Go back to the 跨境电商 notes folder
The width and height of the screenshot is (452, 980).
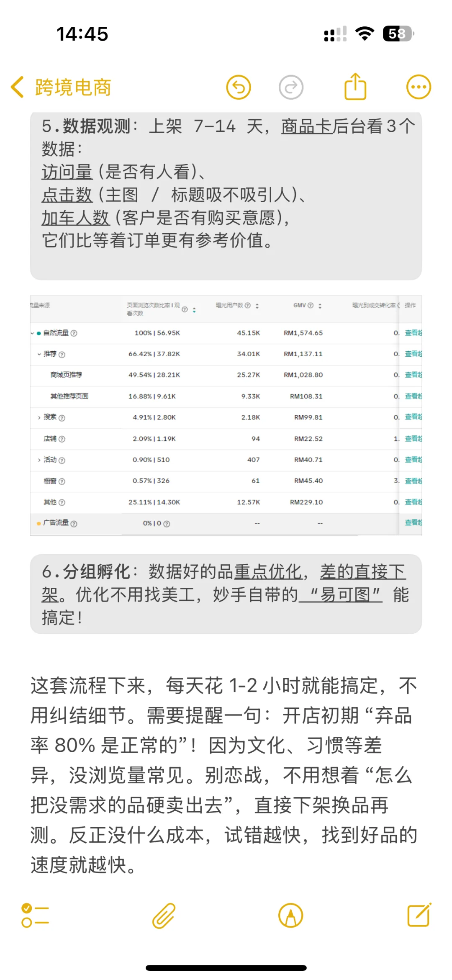pyautogui.click(x=61, y=87)
